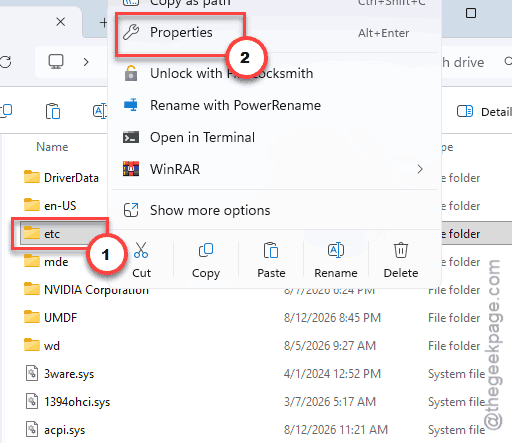Image resolution: width=512 pixels, height=443 pixels.
Task: Click the Copy icon in context menu
Action: (x=206, y=250)
